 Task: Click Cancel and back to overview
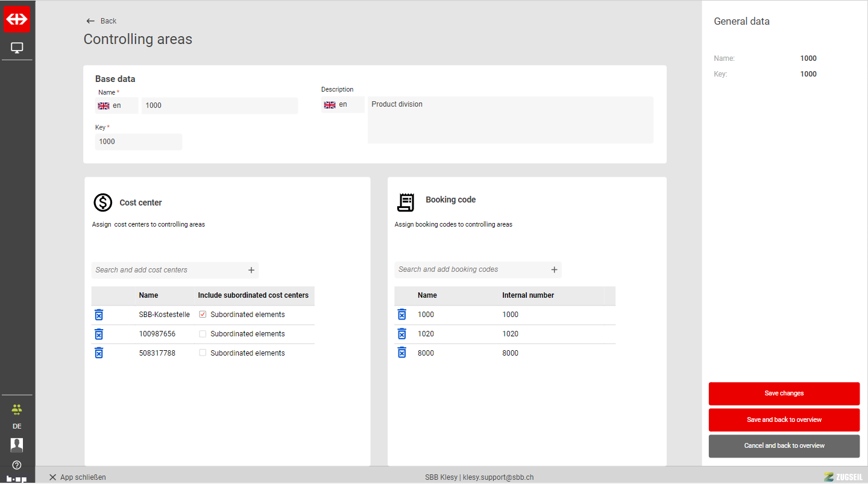(784, 446)
